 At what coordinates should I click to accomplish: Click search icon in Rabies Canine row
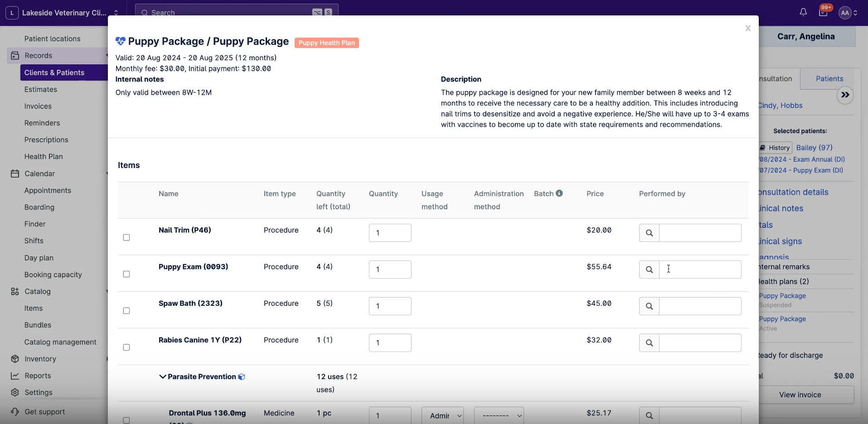click(649, 343)
